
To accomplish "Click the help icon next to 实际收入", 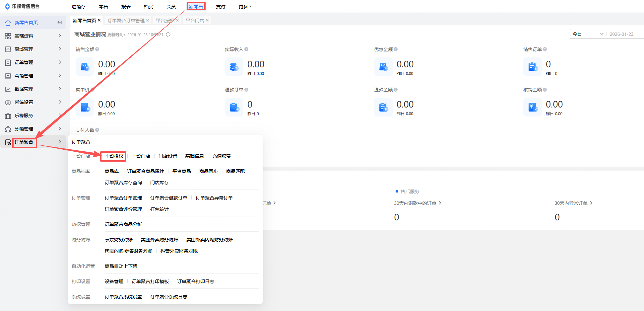I will [246, 49].
